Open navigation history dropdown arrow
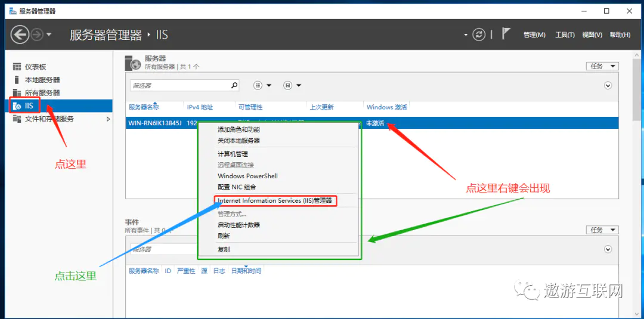 point(49,35)
